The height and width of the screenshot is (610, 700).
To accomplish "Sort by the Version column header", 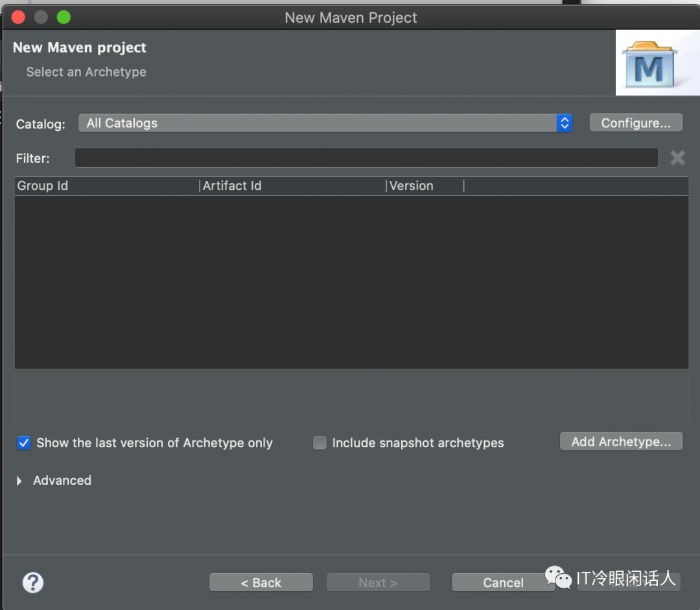I will coord(425,186).
